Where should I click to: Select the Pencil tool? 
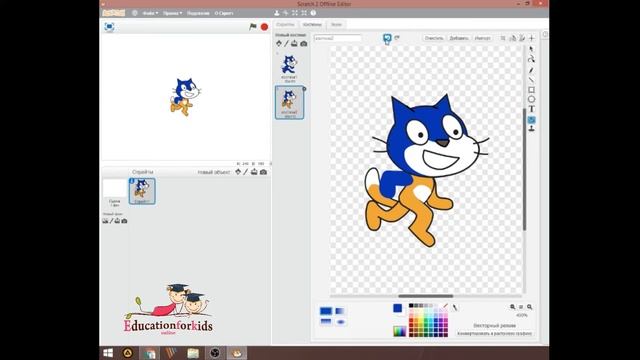531,70
